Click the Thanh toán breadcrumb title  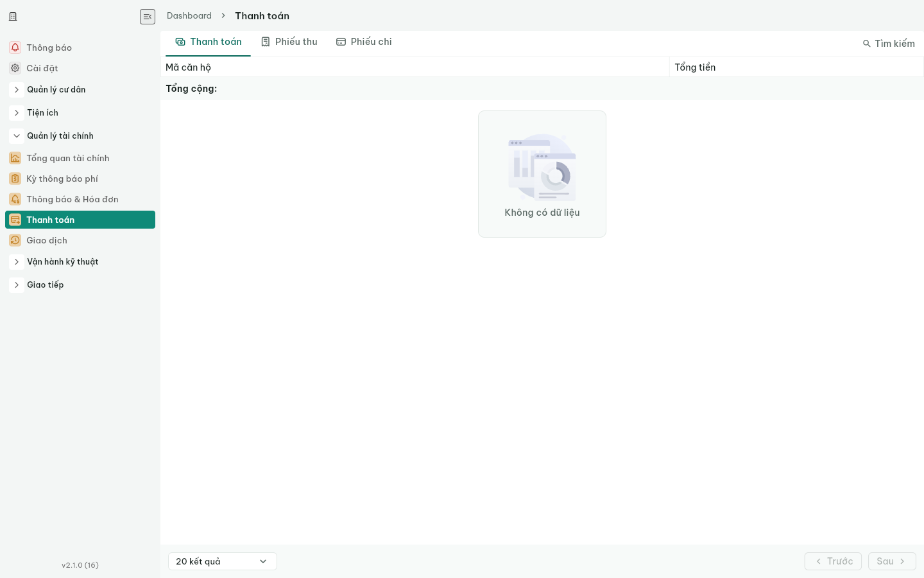(262, 16)
